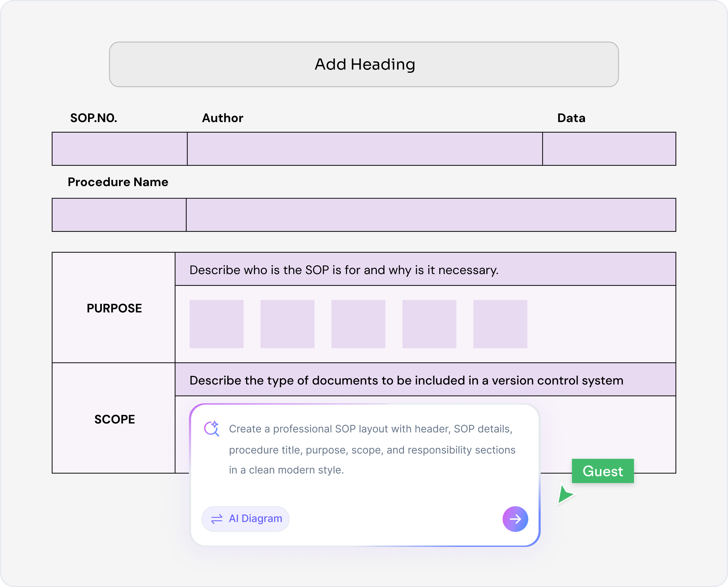Screen dimensions: 728x587
Task: Click the AI prompt text area
Action: tap(372, 449)
